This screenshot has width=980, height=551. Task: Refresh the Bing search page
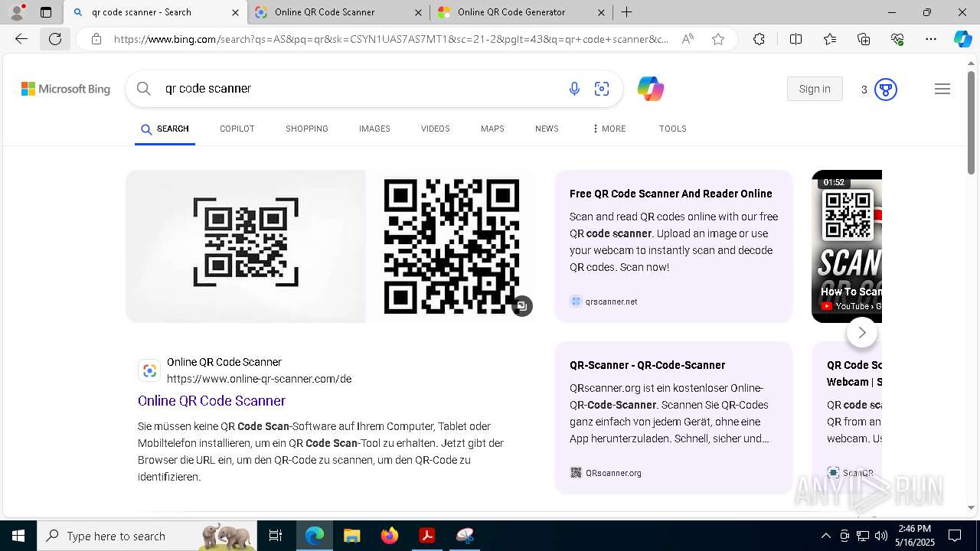tap(55, 39)
